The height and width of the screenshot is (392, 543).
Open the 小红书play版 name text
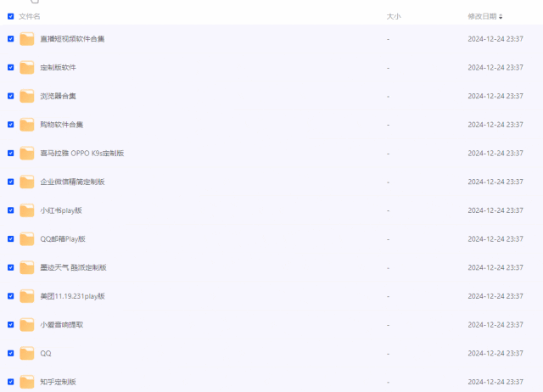click(x=61, y=210)
